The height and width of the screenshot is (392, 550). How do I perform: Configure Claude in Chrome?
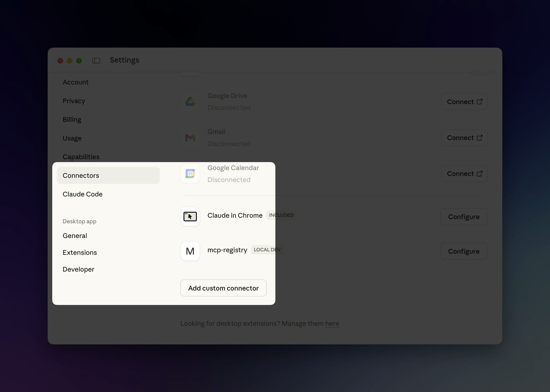tap(464, 217)
